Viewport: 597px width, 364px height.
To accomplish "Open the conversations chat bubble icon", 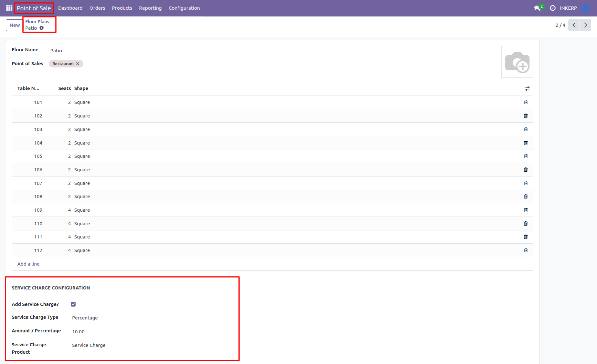I will click(x=537, y=8).
